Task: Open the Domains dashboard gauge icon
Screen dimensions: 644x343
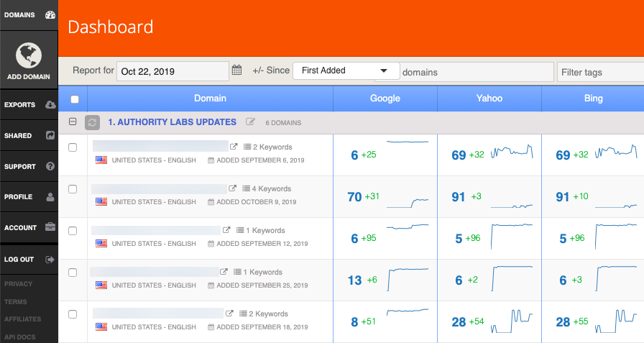Action: coord(50,15)
